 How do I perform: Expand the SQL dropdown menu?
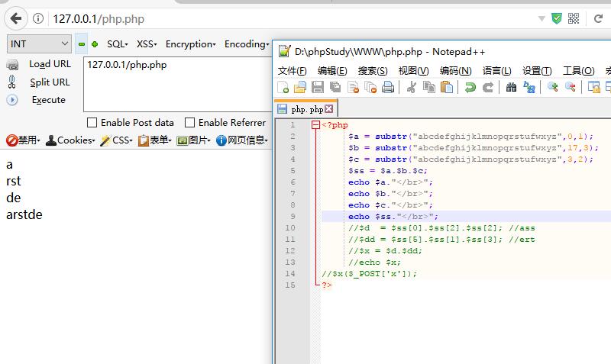(x=117, y=44)
